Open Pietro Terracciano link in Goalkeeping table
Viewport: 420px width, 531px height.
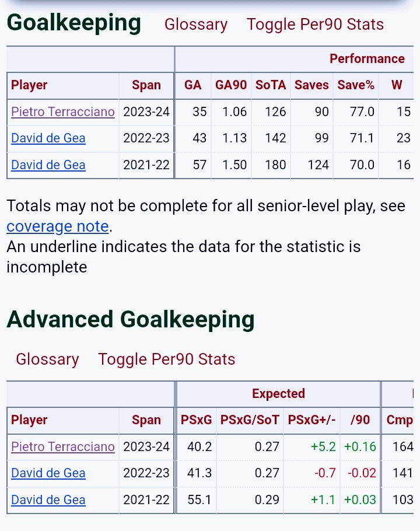coord(63,112)
